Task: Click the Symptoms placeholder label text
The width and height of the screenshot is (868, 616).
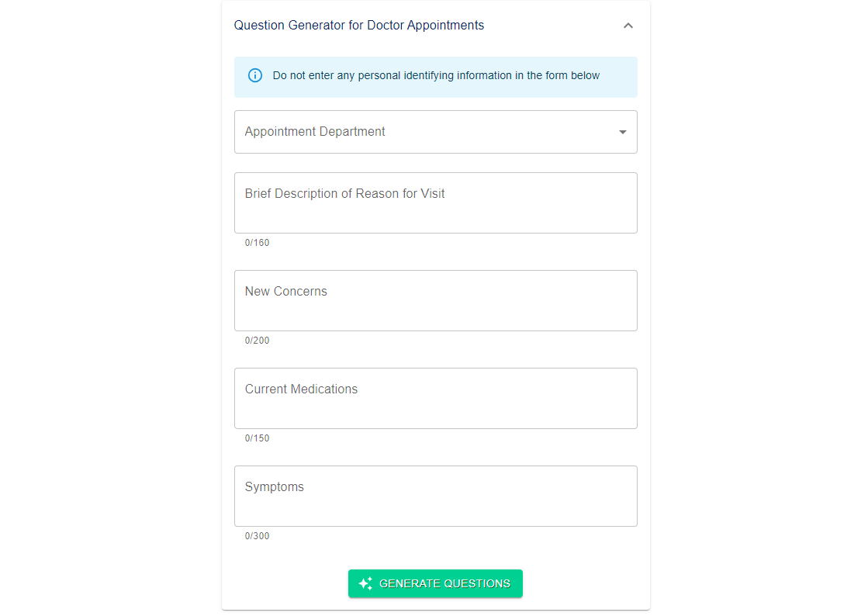Action: click(x=274, y=487)
